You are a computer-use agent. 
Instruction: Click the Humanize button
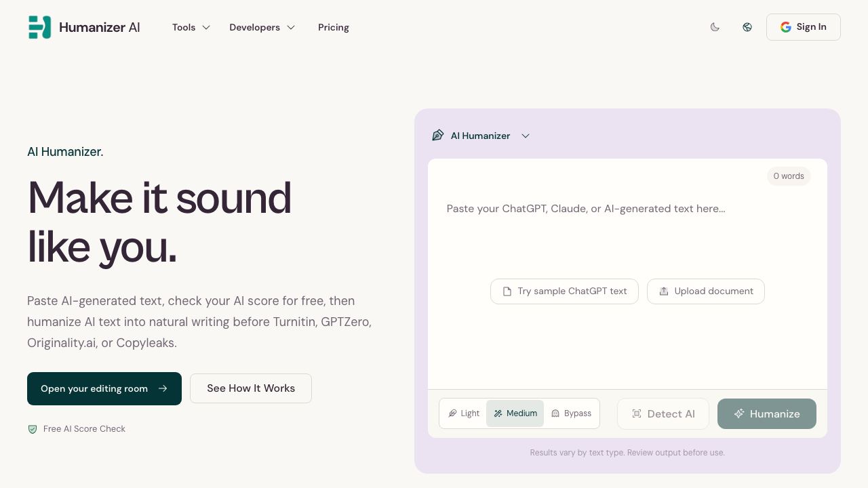(x=767, y=413)
